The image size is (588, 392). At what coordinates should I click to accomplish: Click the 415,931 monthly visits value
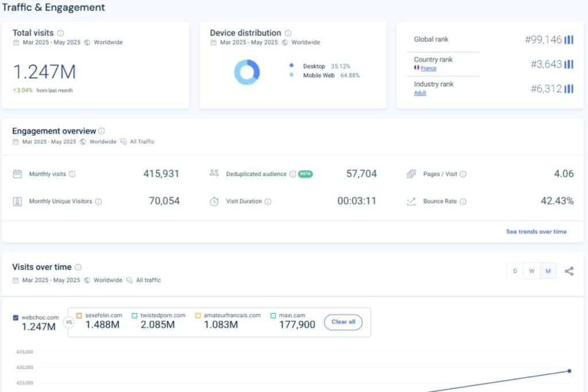coord(161,174)
